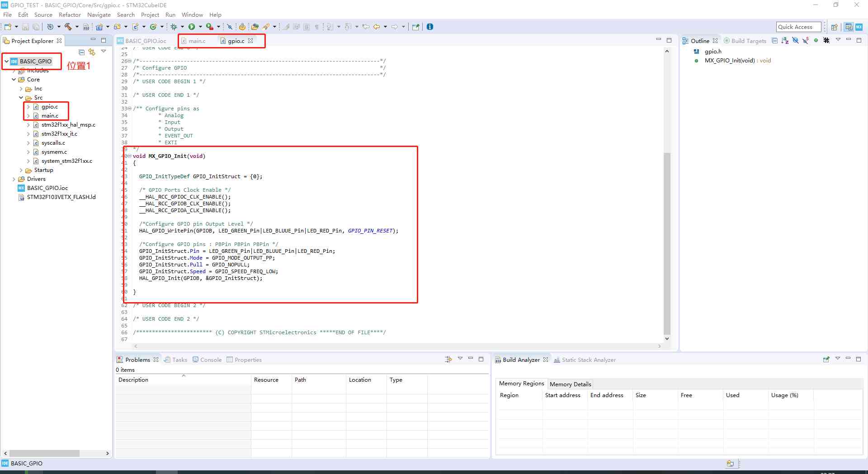
Task: Switch to the Device Configuration Tool (MX) perspective
Action: (x=859, y=27)
